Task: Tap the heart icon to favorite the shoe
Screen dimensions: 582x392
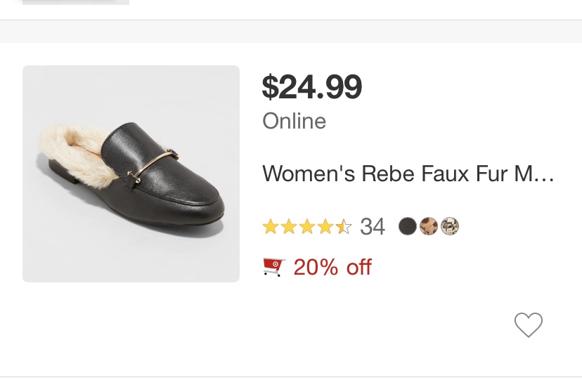Action: (x=529, y=325)
